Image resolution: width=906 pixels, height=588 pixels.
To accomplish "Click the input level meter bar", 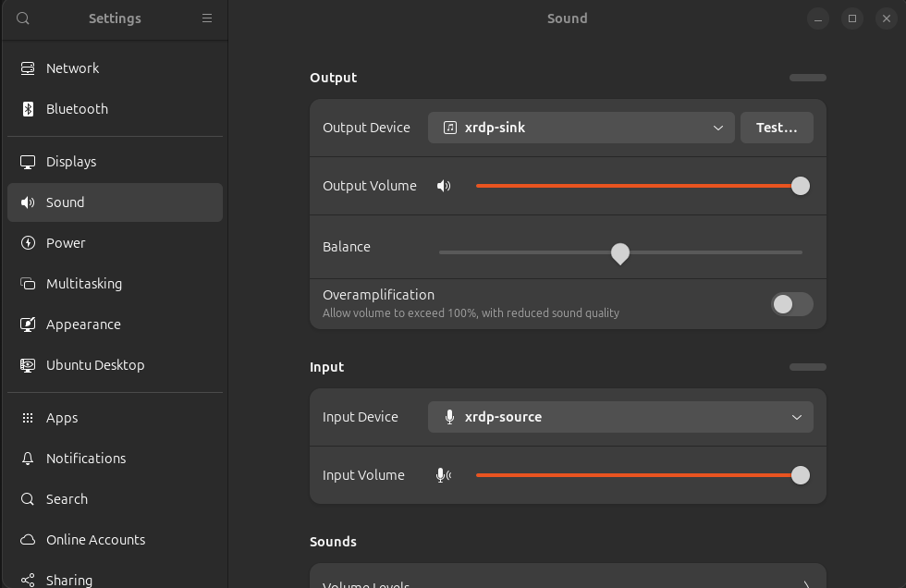I will [x=808, y=367].
